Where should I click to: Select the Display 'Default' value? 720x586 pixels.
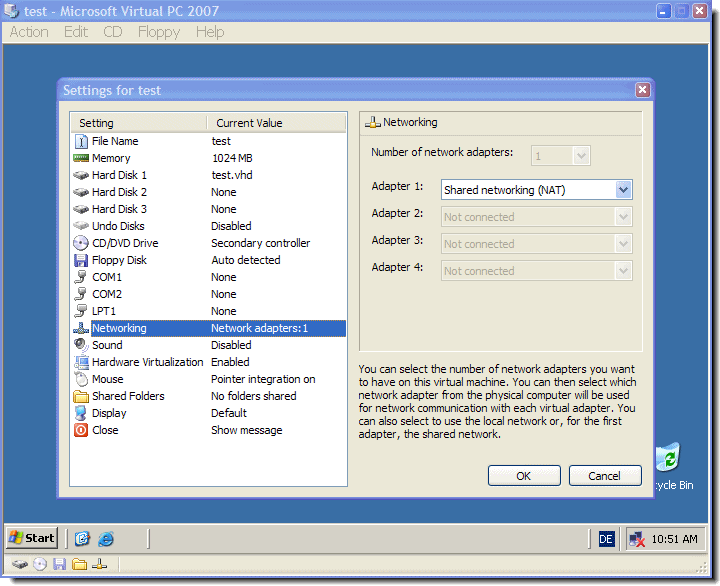(229, 413)
